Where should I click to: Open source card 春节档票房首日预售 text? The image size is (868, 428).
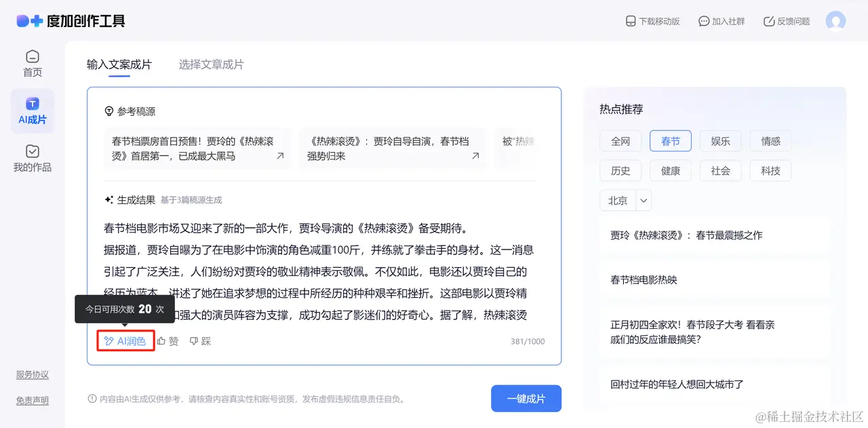tap(193, 149)
